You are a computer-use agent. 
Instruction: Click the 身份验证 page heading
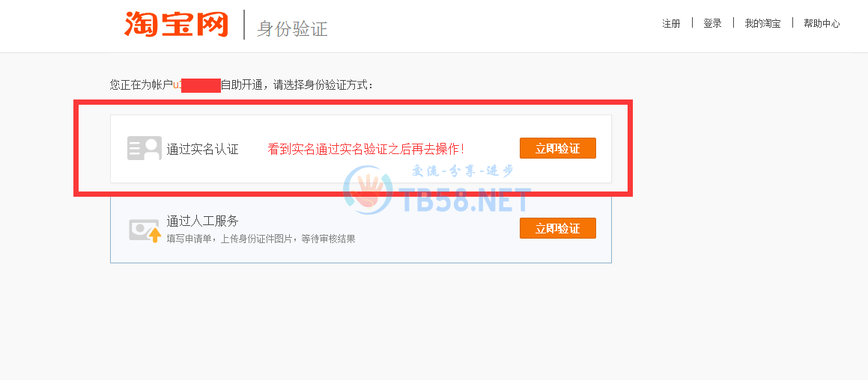[x=292, y=28]
